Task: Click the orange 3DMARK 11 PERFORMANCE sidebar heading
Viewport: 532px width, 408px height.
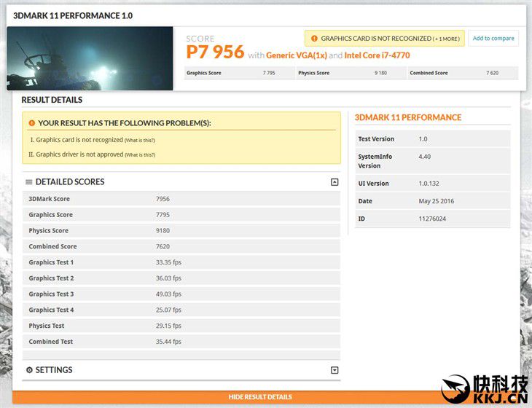Action: pos(408,117)
